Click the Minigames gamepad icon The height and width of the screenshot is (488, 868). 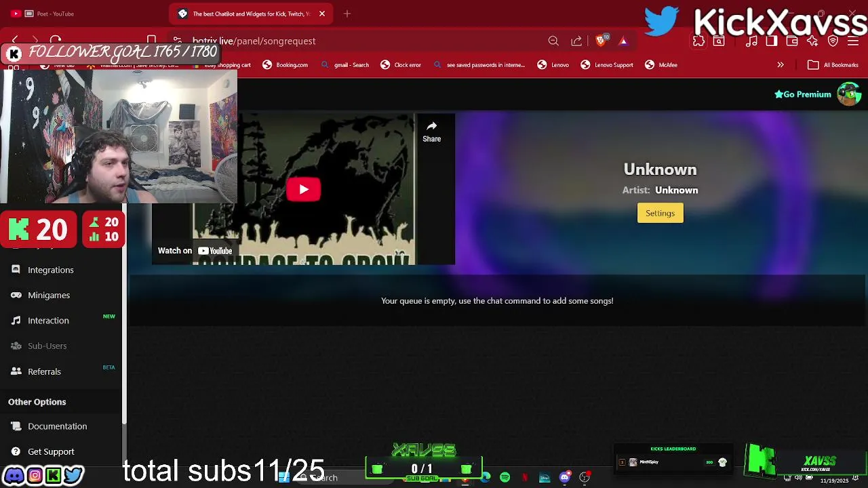(16, 295)
